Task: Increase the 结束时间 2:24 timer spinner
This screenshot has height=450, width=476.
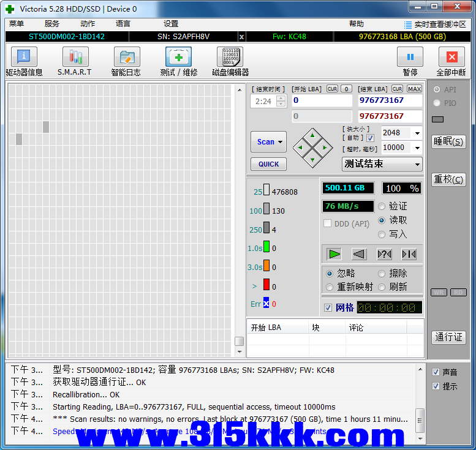Action: pyautogui.click(x=281, y=99)
